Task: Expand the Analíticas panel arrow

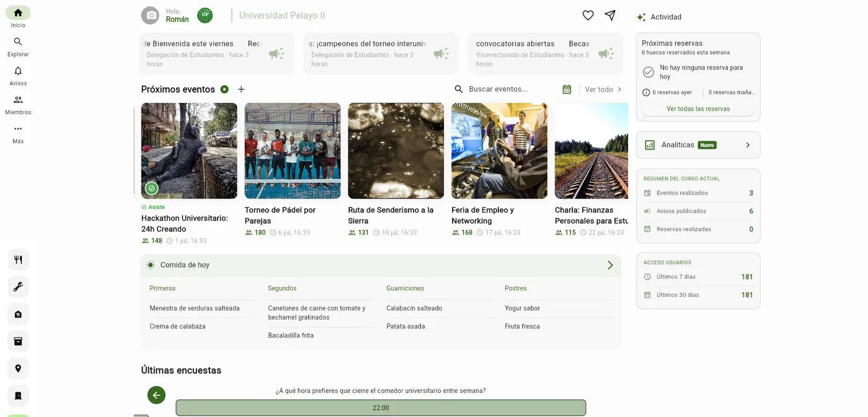Action: (x=748, y=145)
